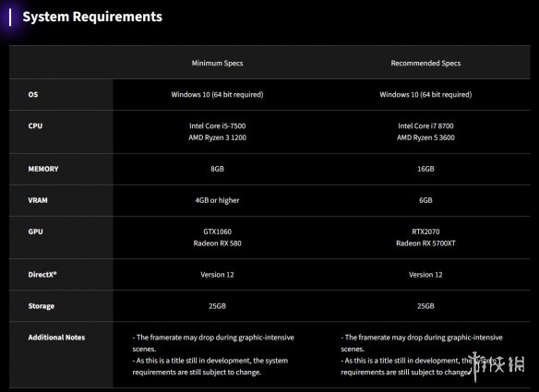Select the 16GB memory value
The width and height of the screenshot is (539, 392).
[425, 169]
